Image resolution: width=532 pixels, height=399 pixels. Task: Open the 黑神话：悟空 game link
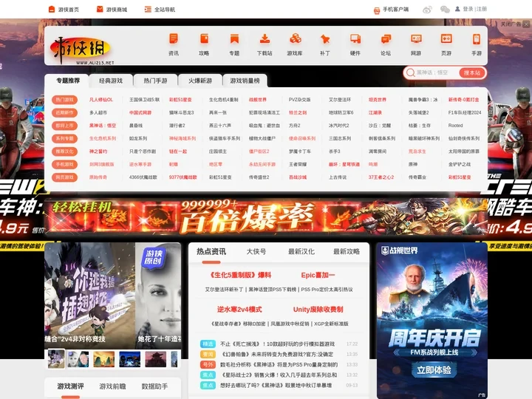(x=103, y=126)
